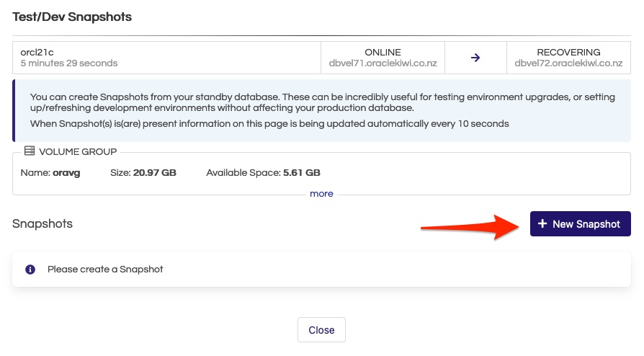Click the Size value 20.97 GB
Viewport: 644px width, 356px height.
pos(154,173)
